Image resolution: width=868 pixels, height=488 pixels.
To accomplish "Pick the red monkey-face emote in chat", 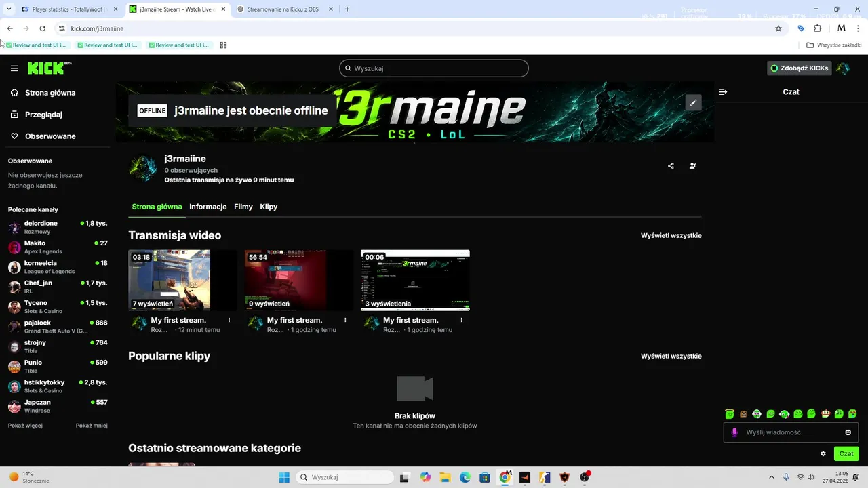I will click(825, 413).
